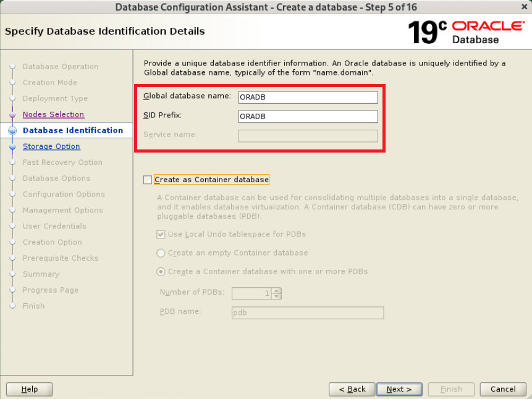
Task: Go back with the Back button
Action: pyautogui.click(x=352, y=389)
